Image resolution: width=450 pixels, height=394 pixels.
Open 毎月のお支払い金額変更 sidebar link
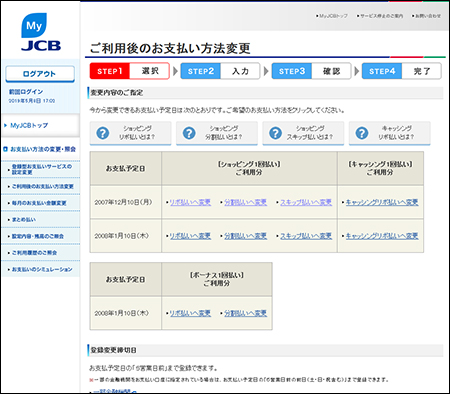coord(38,203)
